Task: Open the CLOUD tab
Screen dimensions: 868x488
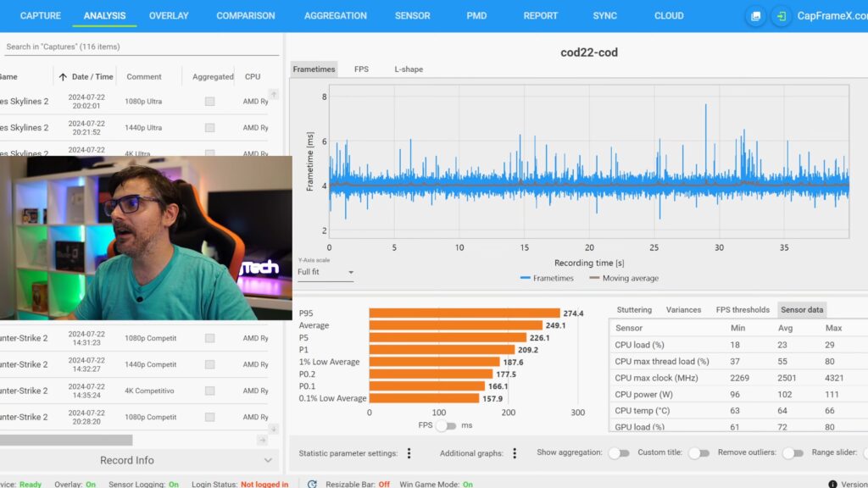Action: pyautogui.click(x=669, y=16)
